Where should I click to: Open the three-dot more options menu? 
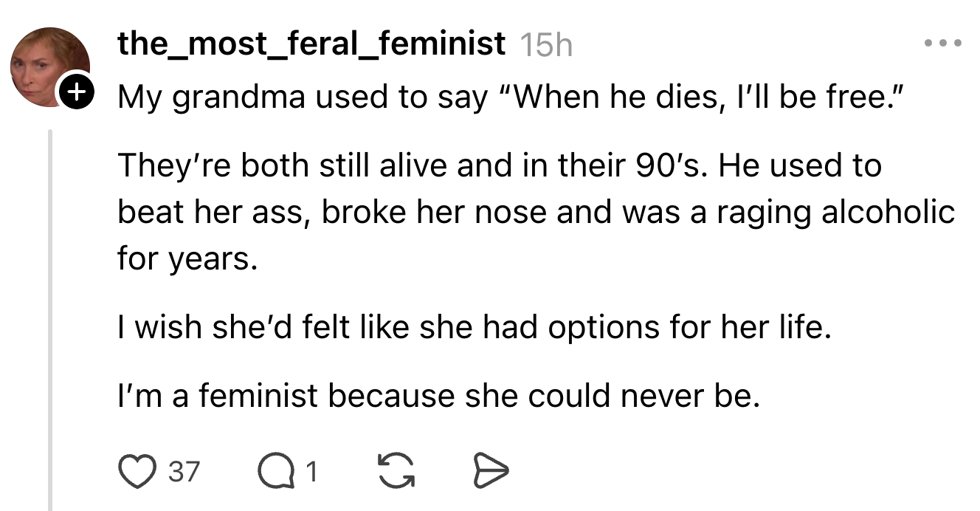942,44
